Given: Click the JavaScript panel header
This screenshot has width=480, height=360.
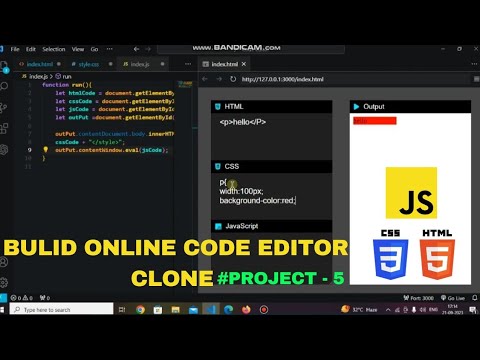Looking at the screenshot, I should point(272,226).
